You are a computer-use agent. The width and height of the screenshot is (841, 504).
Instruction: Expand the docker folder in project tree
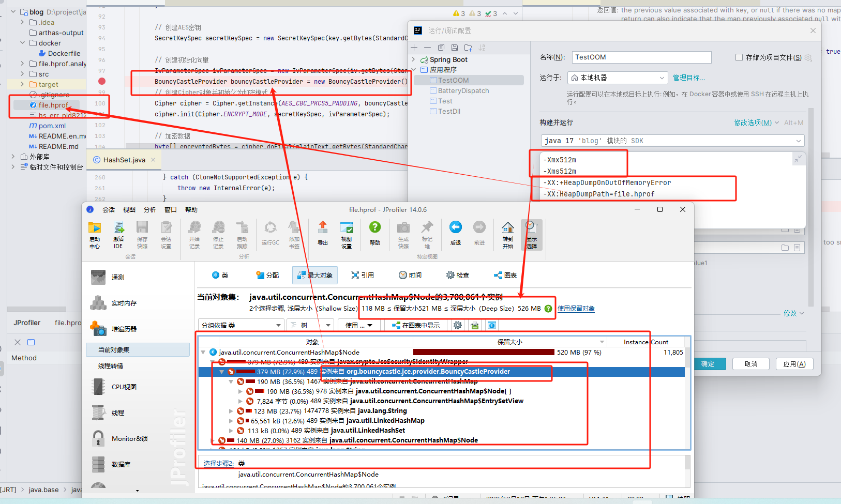22,43
